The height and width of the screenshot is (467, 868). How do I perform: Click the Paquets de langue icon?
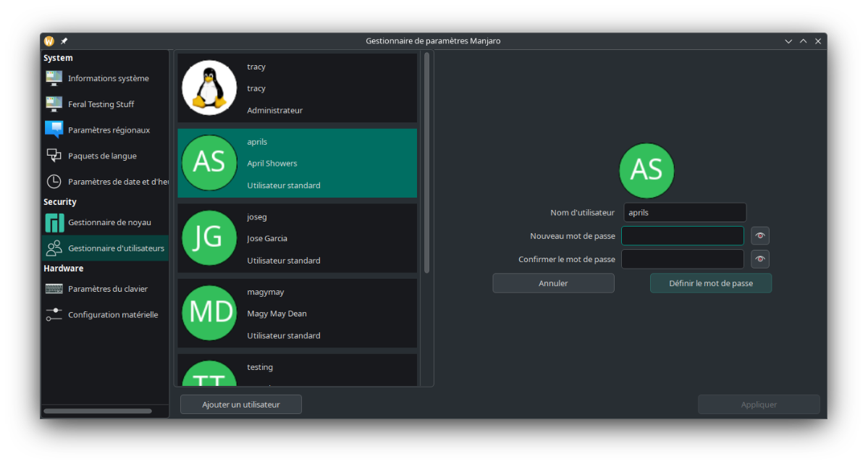[54, 156]
